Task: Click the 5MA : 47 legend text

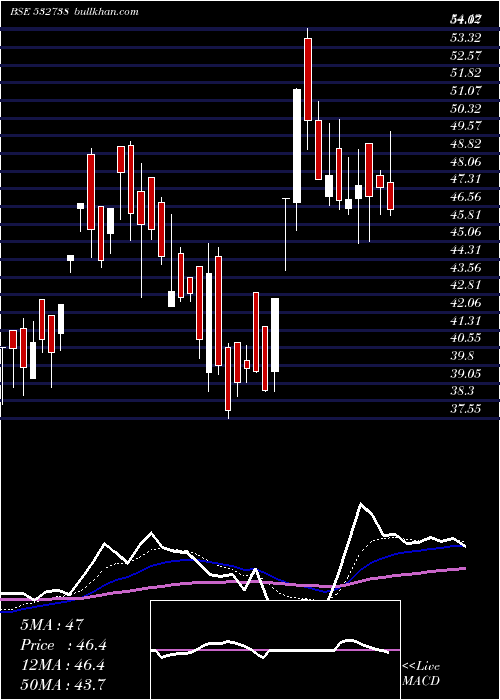Action: point(52,625)
